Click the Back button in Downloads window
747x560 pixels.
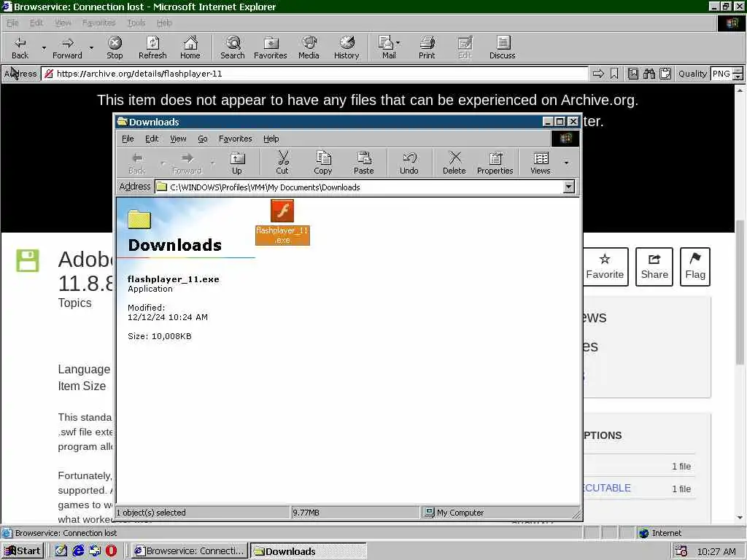click(x=136, y=163)
